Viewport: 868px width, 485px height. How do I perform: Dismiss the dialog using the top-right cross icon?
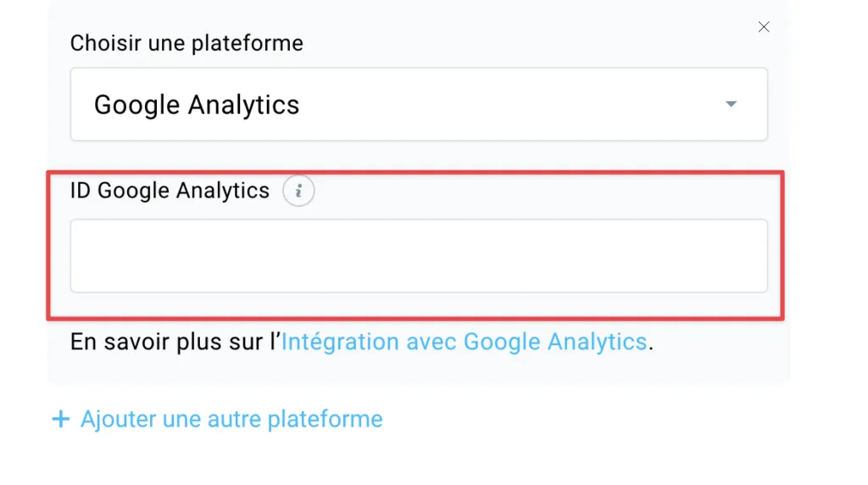pyautogui.click(x=764, y=26)
